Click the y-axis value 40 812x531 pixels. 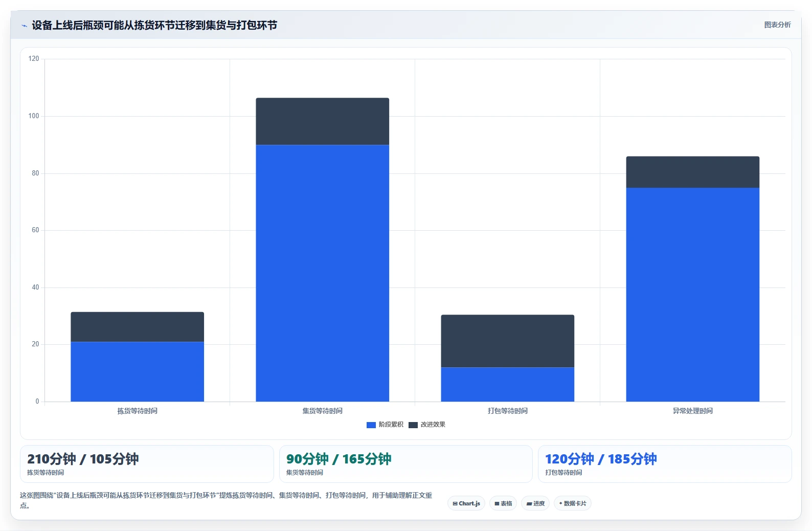35,287
